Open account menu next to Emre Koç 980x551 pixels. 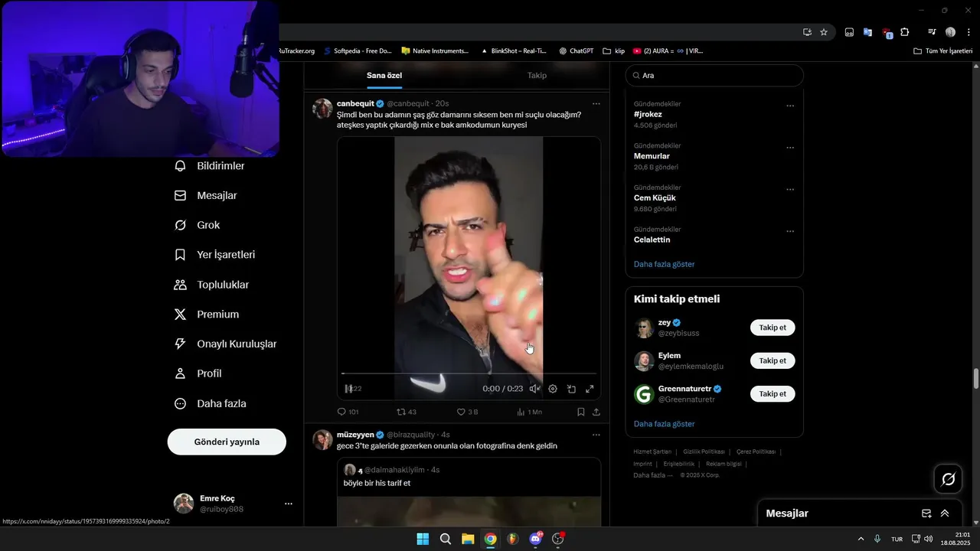289,504
